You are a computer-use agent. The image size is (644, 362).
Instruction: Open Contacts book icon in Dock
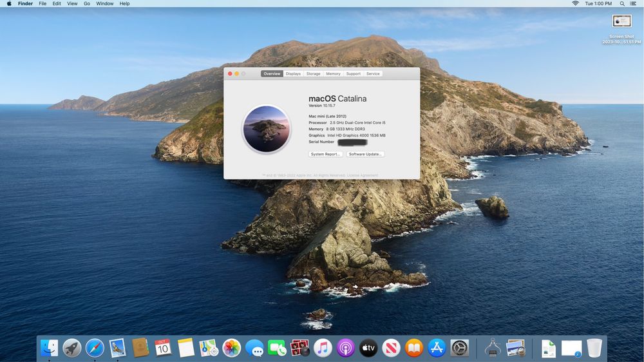point(140,348)
